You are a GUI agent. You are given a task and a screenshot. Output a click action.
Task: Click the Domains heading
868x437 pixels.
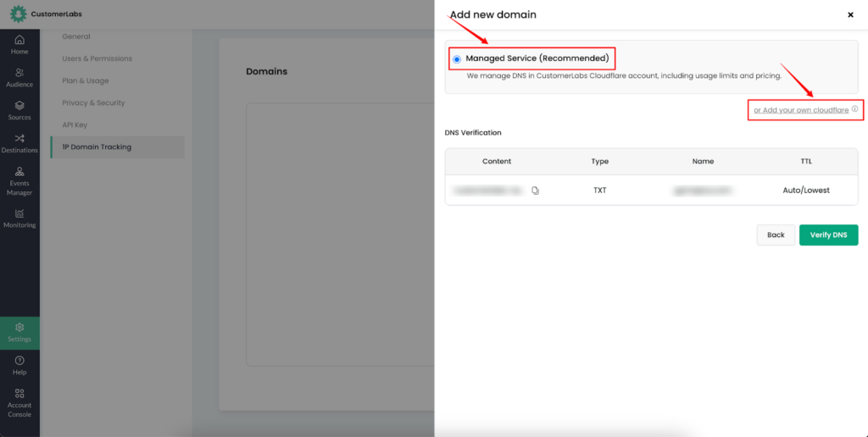tap(266, 71)
